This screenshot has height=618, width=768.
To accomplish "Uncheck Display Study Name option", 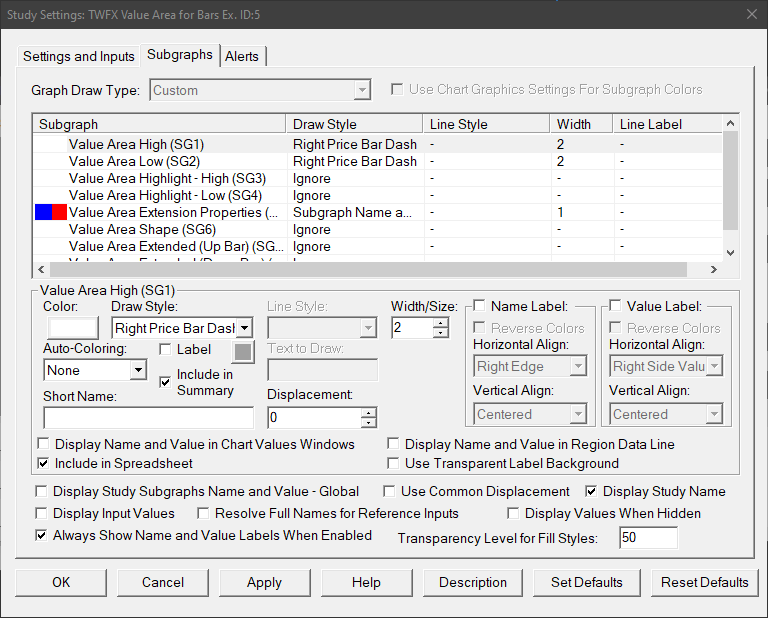I will coord(592,491).
